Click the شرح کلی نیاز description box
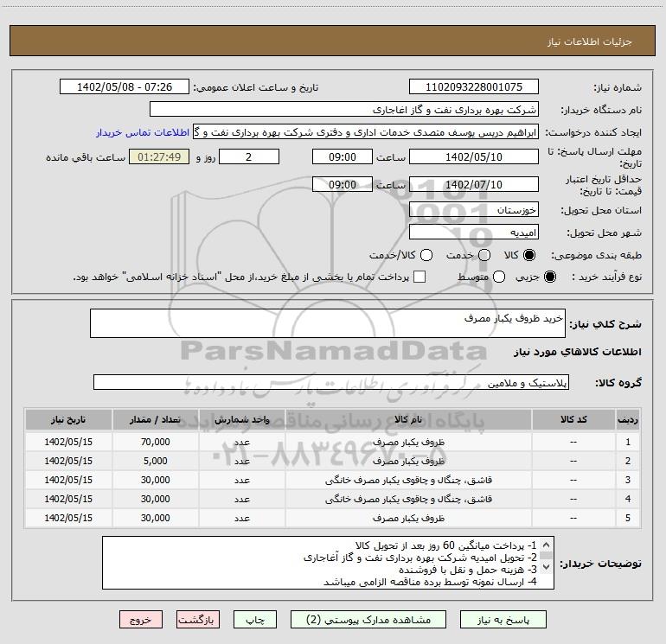 [x=328, y=323]
